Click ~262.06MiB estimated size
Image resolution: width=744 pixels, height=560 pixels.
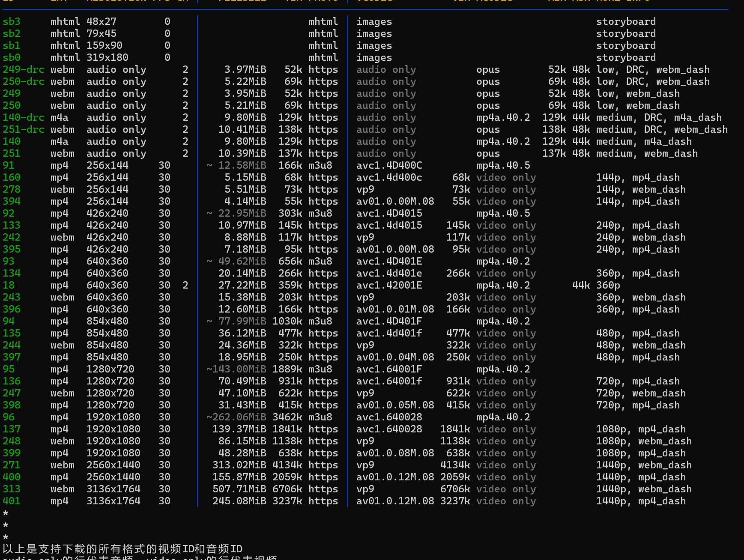coord(236,417)
